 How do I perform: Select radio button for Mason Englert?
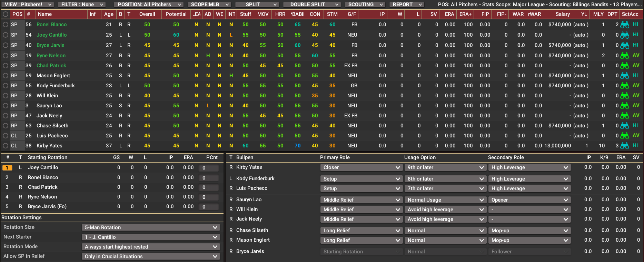(6, 76)
